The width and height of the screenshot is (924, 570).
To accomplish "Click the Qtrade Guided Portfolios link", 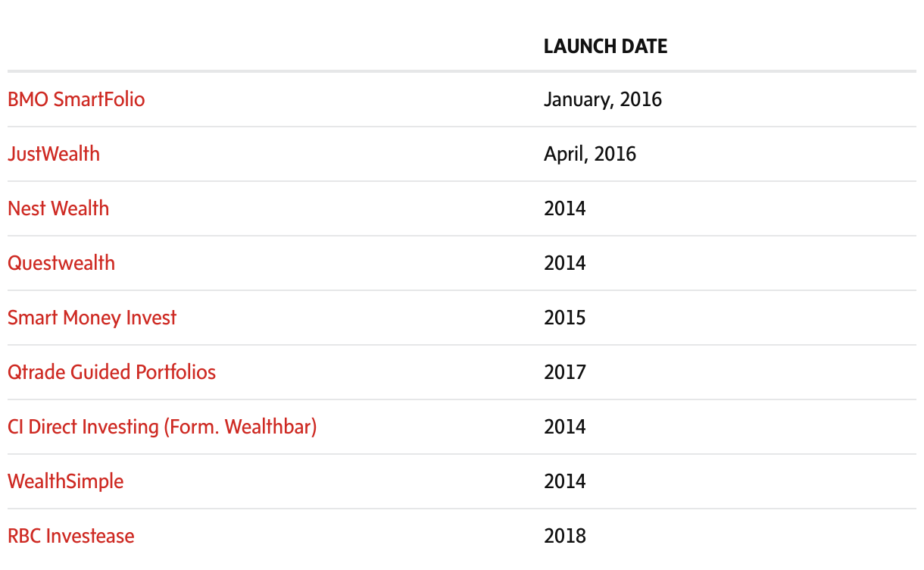I will (111, 372).
